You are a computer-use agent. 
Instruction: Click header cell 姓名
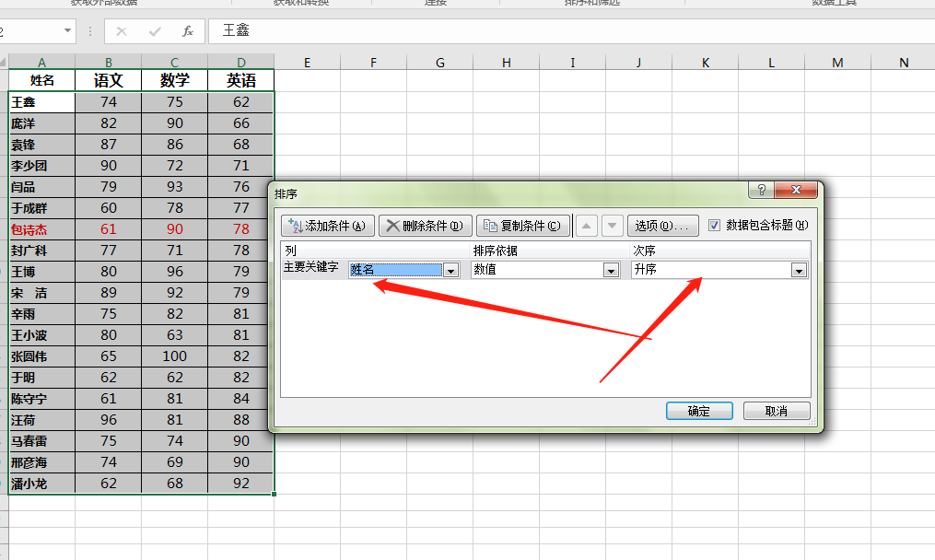click(41, 80)
